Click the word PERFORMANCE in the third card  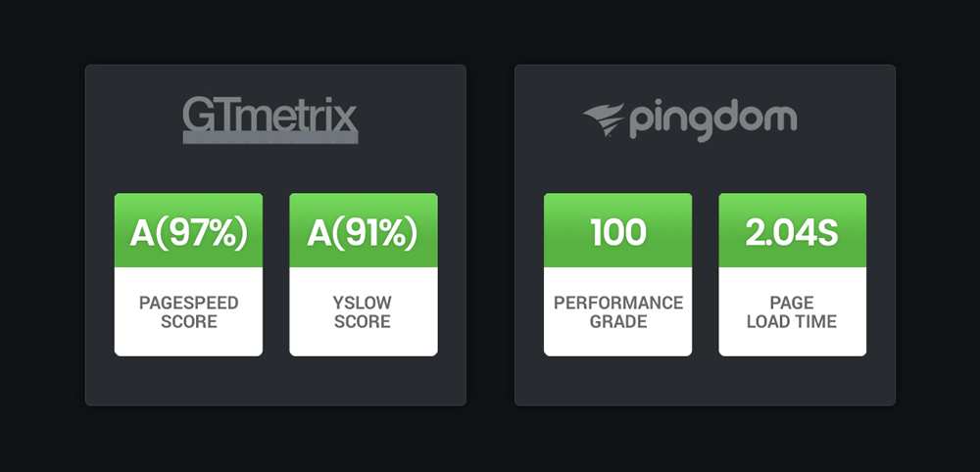pos(617,304)
